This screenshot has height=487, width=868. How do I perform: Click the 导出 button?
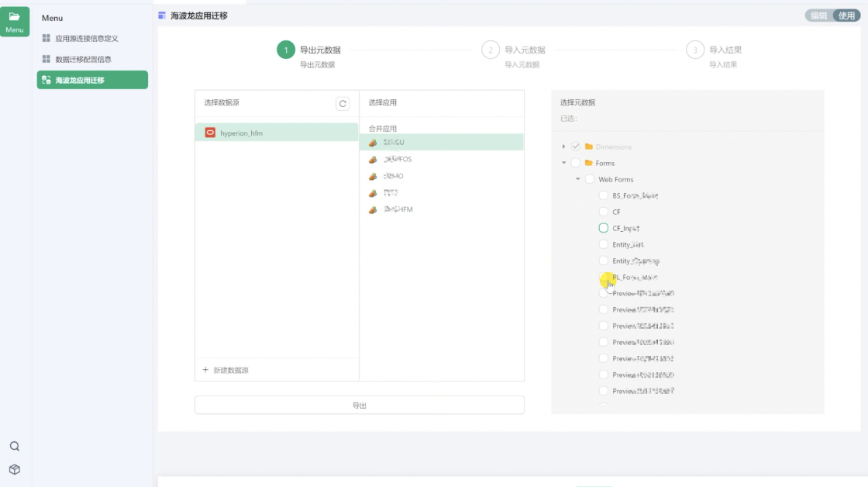tap(359, 405)
